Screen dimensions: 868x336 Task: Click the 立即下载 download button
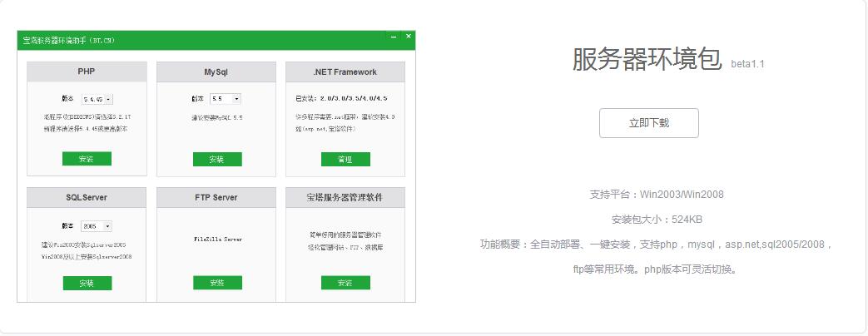click(648, 123)
